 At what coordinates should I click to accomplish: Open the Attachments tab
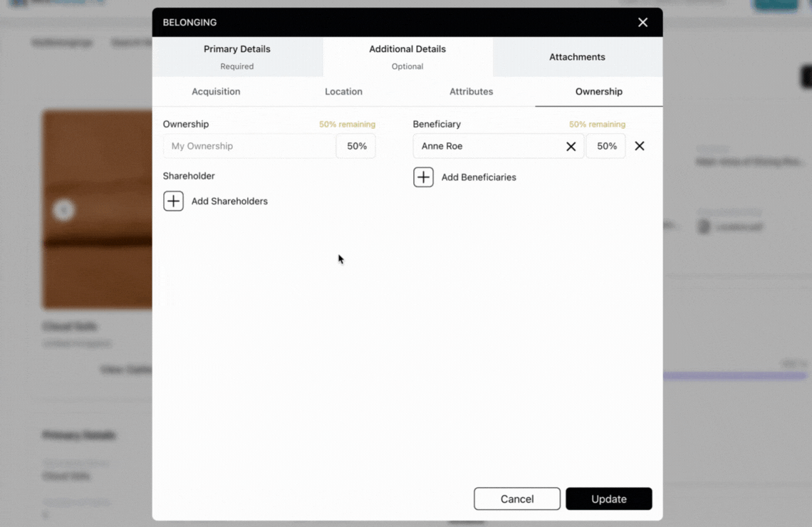pos(577,56)
